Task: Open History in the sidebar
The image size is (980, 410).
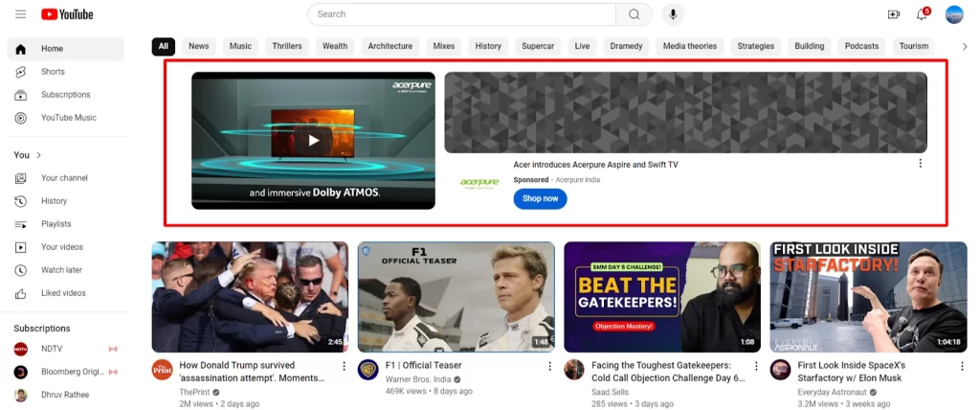Action: (x=66, y=201)
